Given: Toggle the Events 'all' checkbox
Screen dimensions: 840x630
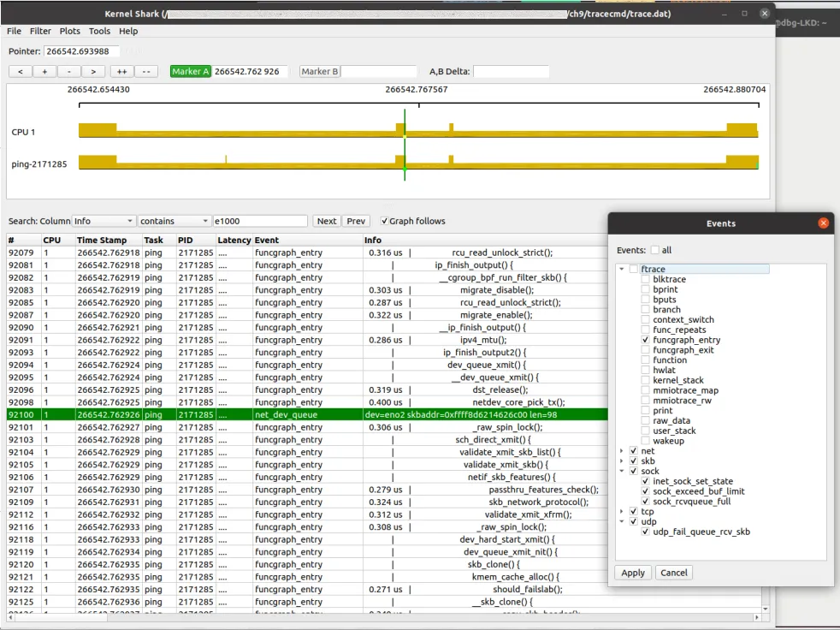Looking at the screenshot, I should pos(654,250).
